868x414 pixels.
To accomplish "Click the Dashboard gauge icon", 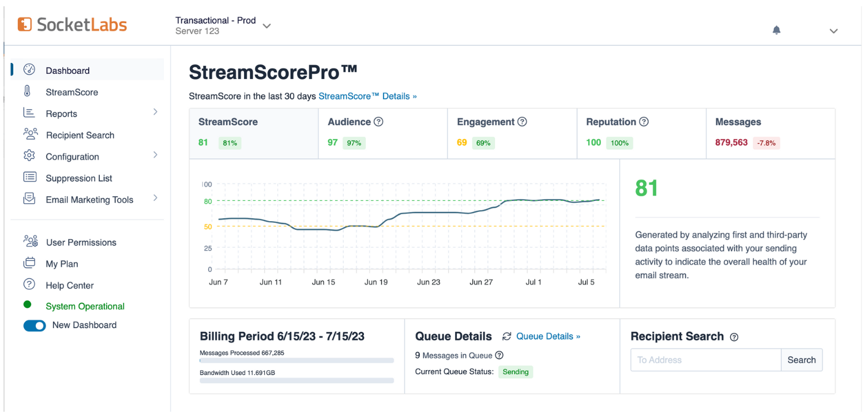I will tap(29, 70).
